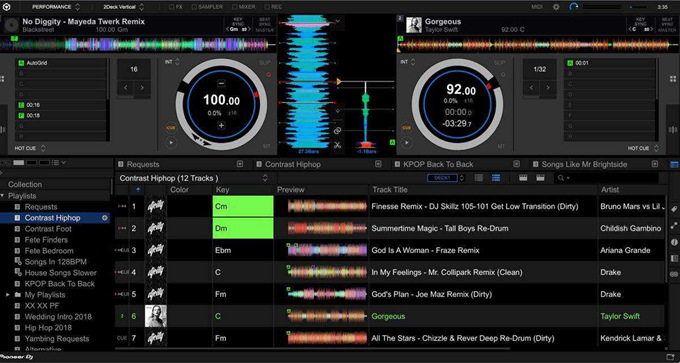Screen dimensions: 680x363
Task: Decrease tempo with deck 1 minus button
Action: tap(221, 83)
